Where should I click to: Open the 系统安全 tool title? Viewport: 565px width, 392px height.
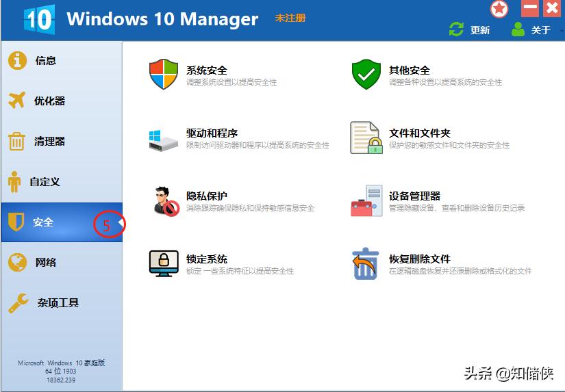206,70
